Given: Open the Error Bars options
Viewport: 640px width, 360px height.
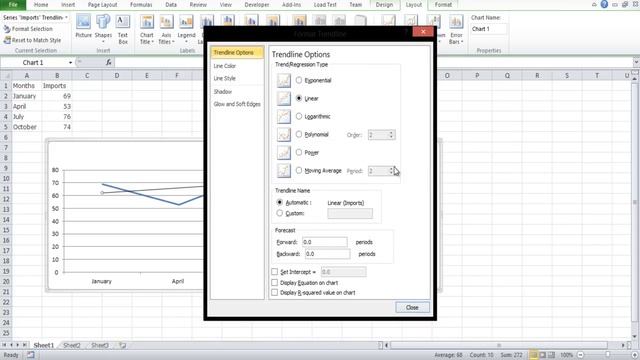Looking at the screenshot, I should coord(456,29).
